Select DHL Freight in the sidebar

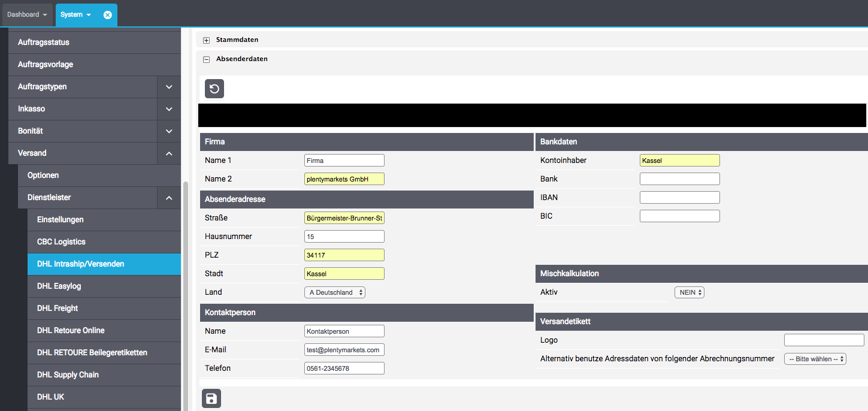[104, 309]
